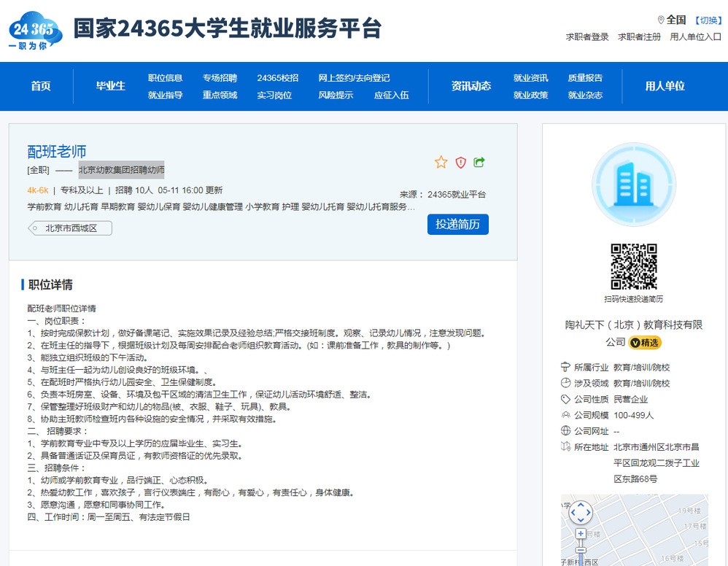
Task: Report the job via red shield icon
Action: 460,163
